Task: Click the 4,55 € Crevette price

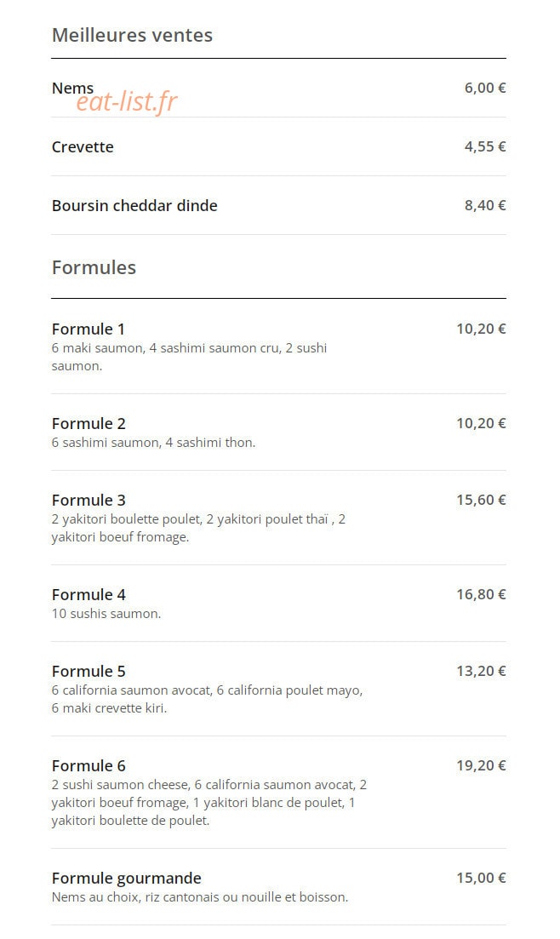Action: [485, 146]
